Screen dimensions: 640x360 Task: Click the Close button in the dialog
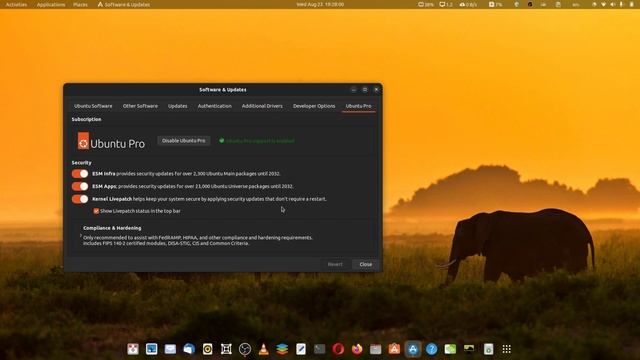click(x=366, y=264)
